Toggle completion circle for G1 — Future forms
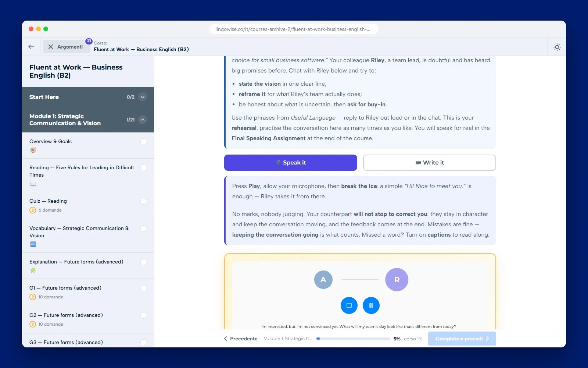The image size is (588, 368). pyautogui.click(x=144, y=288)
